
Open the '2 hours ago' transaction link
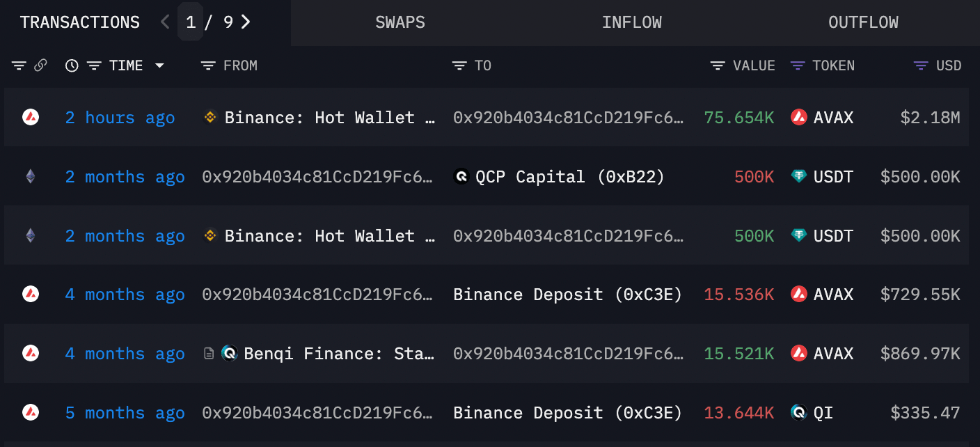120,118
